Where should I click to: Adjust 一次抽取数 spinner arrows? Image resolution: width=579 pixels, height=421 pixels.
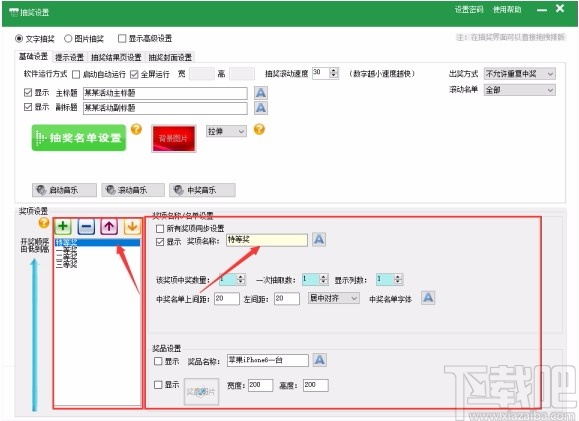pyautogui.click(x=324, y=279)
